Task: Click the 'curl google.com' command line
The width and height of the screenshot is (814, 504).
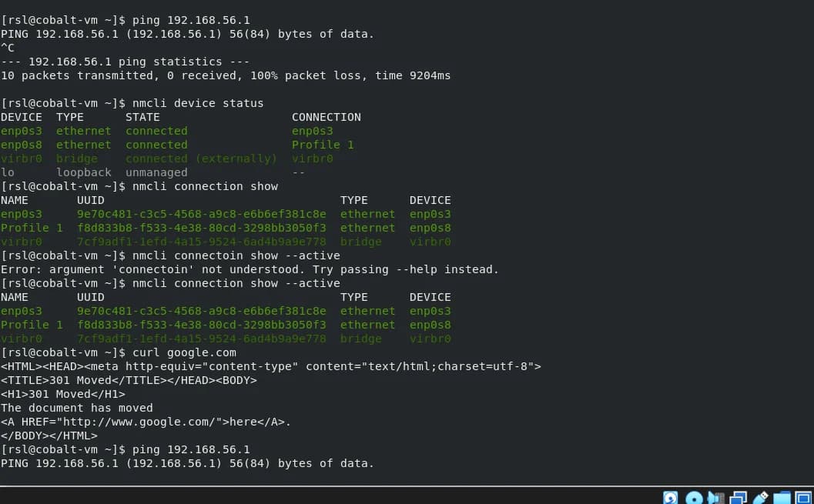Action: pos(119,352)
